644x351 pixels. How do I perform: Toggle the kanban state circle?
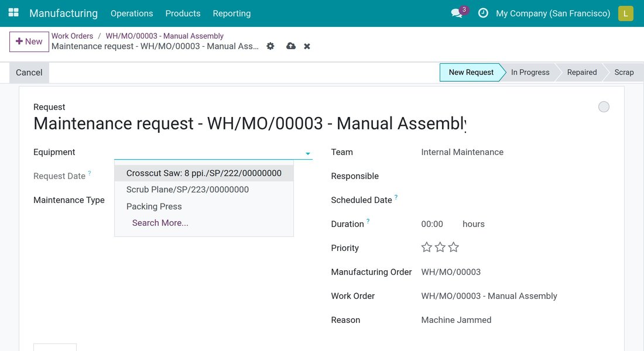(x=604, y=106)
